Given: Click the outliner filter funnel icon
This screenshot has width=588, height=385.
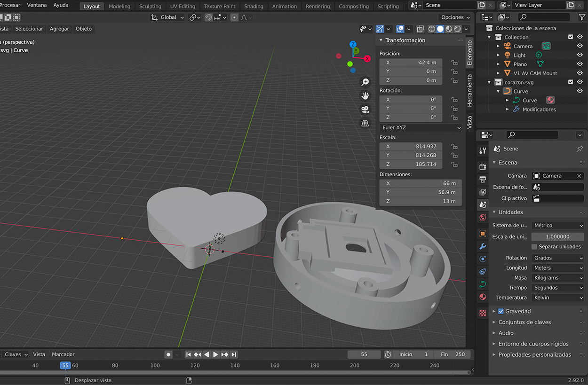Looking at the screenshot, I should click(581, 17).
